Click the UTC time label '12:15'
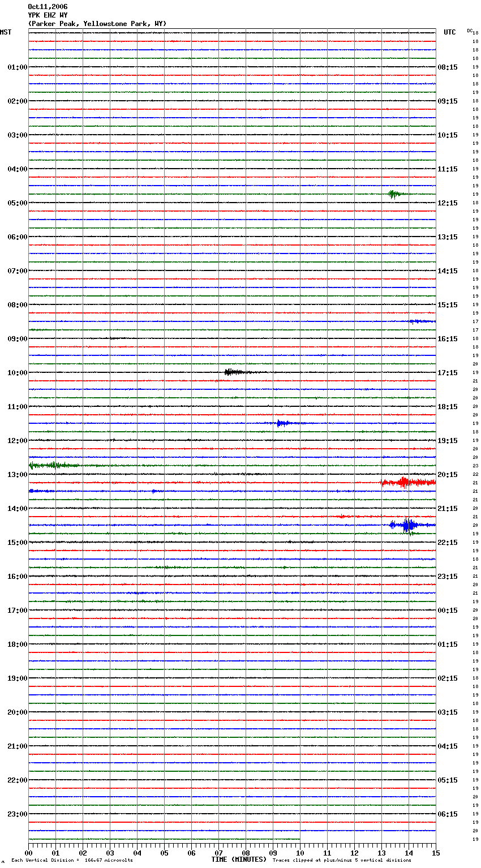Screen dimensions: 481x868 [448, 203]
